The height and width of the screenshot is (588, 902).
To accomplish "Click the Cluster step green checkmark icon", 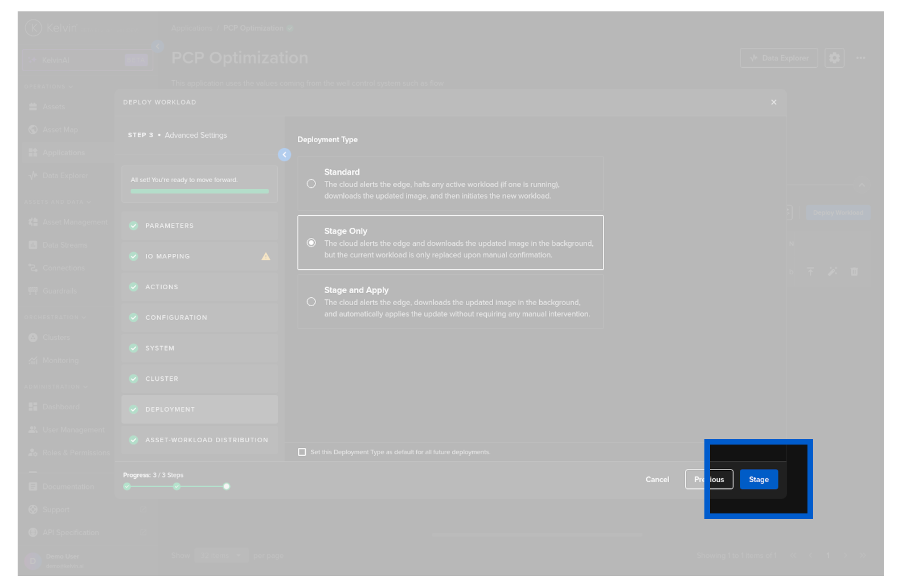I will click(x=134, y=379).
